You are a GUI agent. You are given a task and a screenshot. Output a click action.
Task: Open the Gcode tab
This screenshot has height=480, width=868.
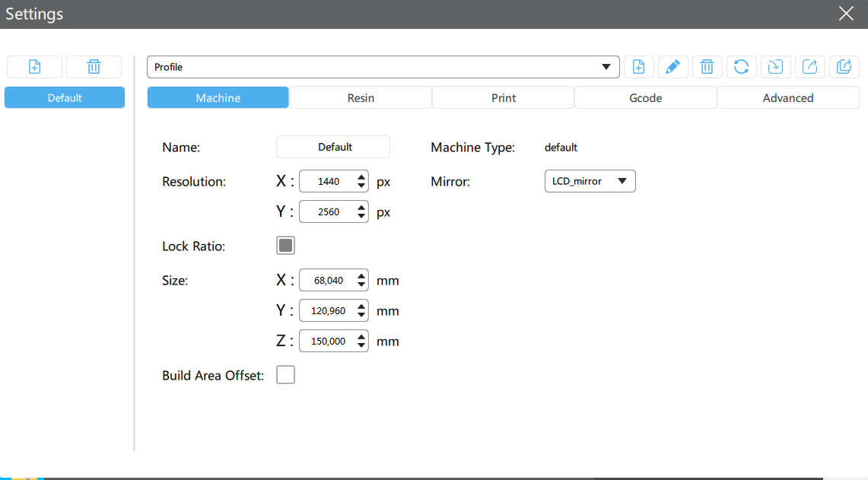click(645, 98)
